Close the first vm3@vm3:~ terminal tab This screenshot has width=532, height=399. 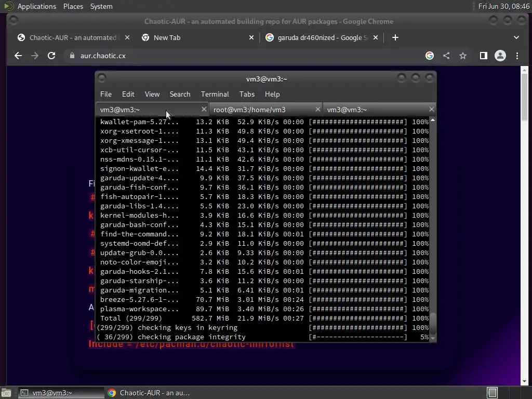point(204,109)
